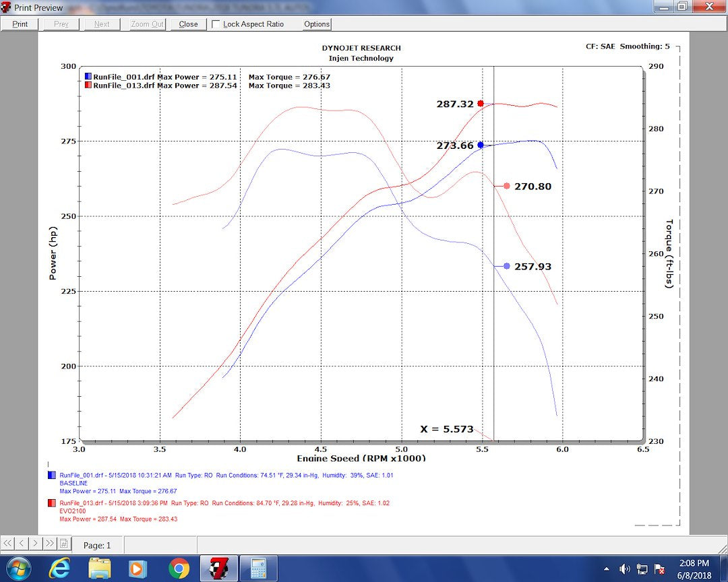Close the Print Preview window with X
Viewport: 728px width, 582px height.
(x=709, y=6)
